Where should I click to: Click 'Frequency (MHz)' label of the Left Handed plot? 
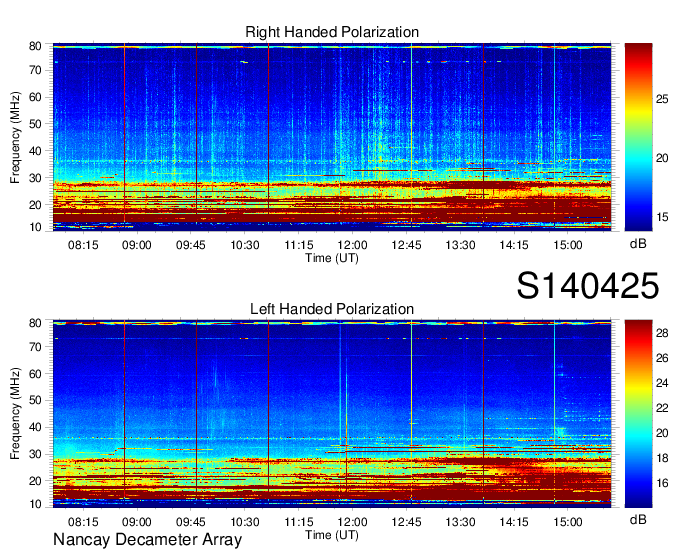point(15,414)
